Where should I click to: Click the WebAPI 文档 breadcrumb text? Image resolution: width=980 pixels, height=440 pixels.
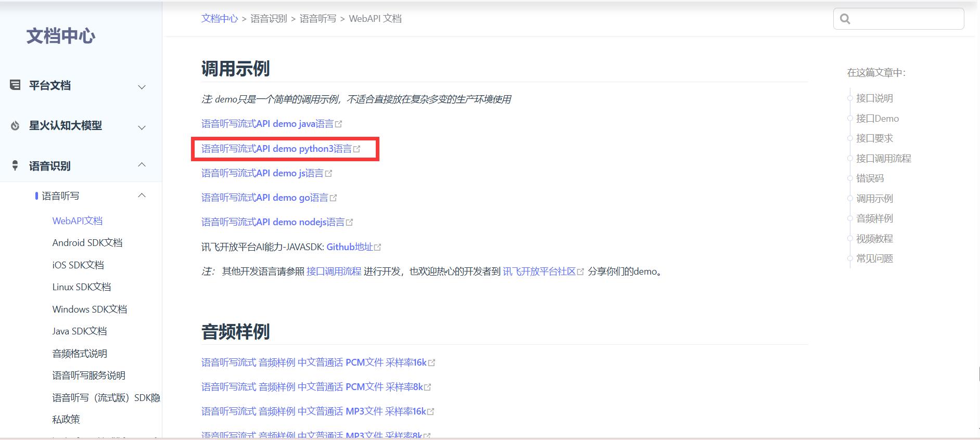click(x=375, y=19)
